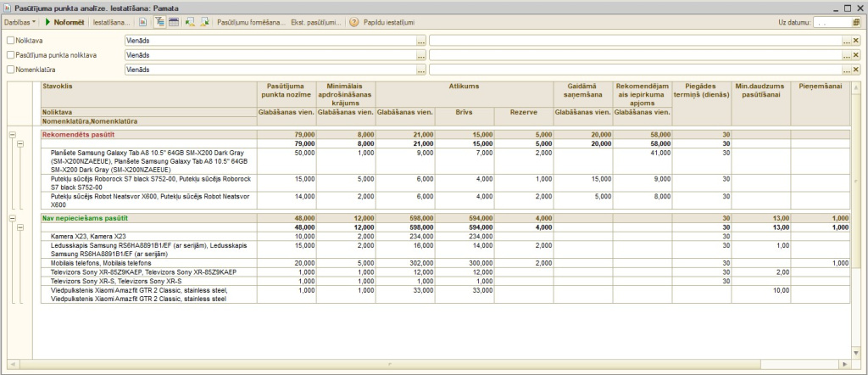The height and width of the screenshot is (375, 868).
Task: Open the Iestatīšana... settings menu item
Action: pos(112,21)
